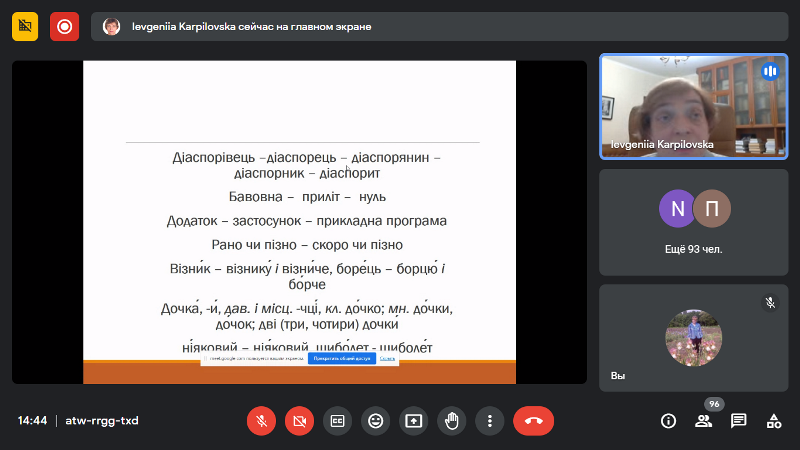Open the three-dot more options menu
The width and height of the screenshot is (800, 450).
[489, 421]
